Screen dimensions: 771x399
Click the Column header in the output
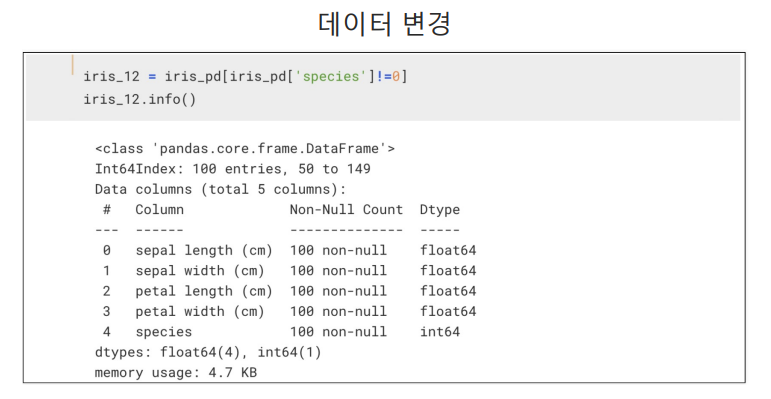(160, 210)
